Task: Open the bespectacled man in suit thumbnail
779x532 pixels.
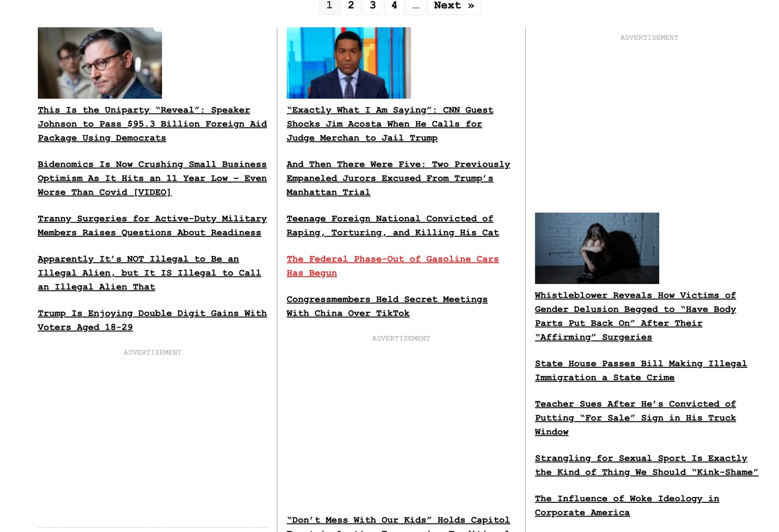Action: 100,63
